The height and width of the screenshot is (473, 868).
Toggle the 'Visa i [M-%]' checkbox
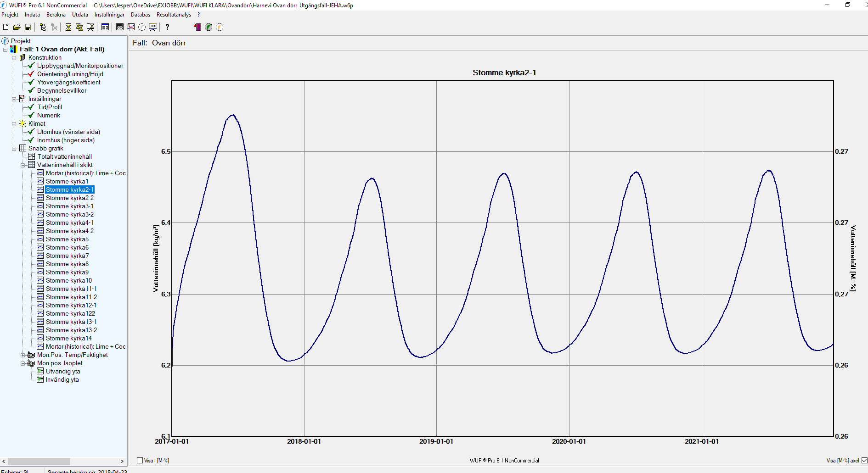140,460
